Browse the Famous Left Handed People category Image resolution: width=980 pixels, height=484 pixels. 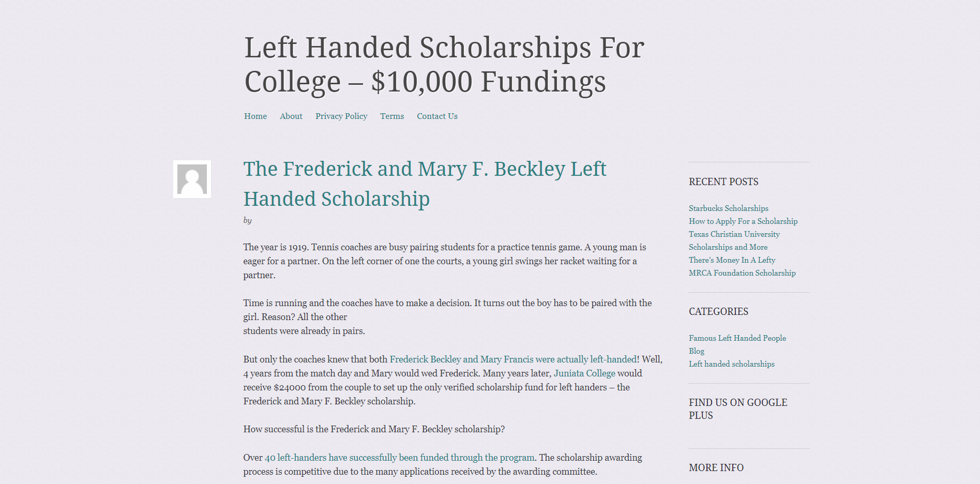(736, 338)
